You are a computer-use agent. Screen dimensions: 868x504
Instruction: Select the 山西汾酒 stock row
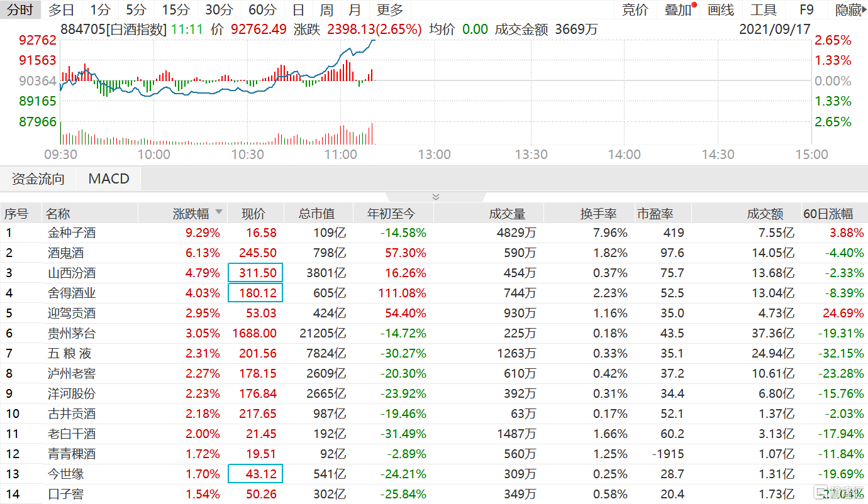434,273
